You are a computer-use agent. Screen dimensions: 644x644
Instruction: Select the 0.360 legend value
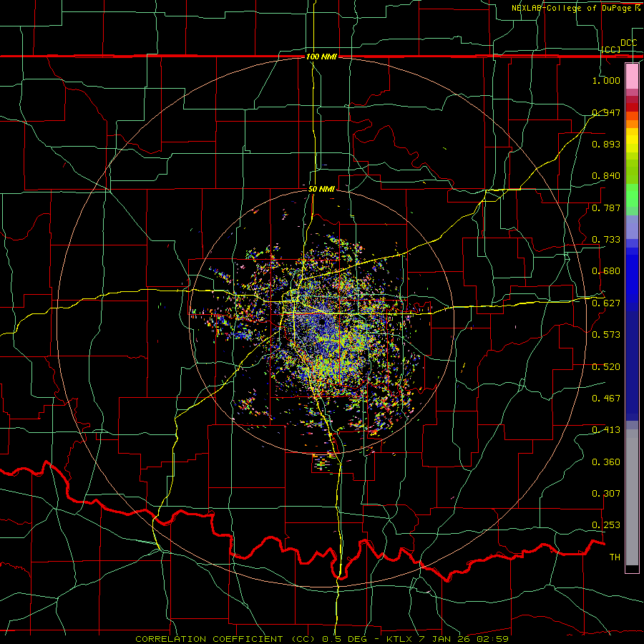tap(606, 462)
